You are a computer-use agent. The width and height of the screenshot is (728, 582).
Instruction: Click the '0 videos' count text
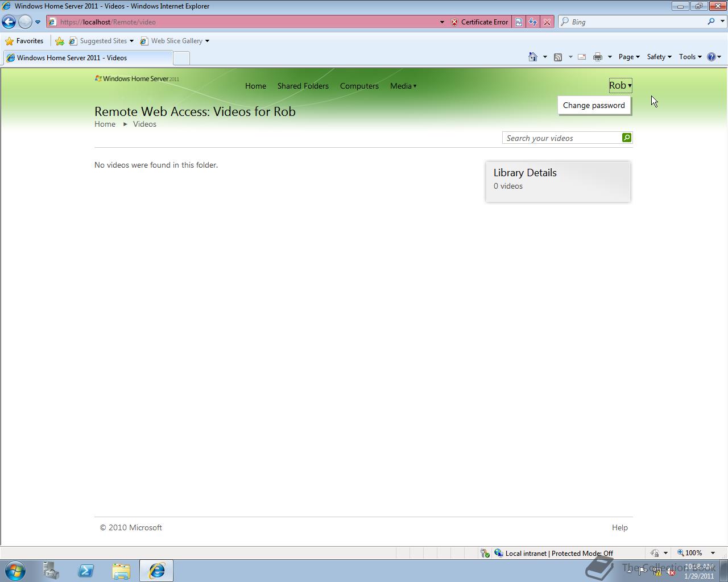508,186
